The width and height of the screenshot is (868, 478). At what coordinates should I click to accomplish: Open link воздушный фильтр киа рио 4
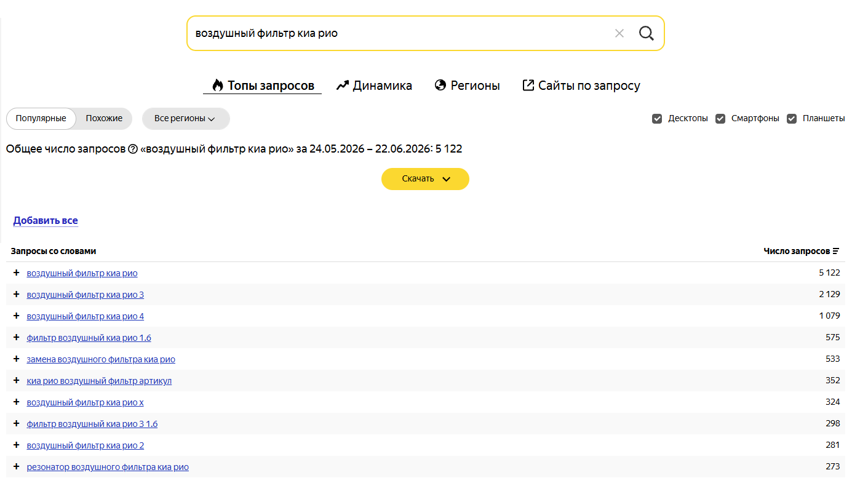pyautogui.click(x=86, y=316)
